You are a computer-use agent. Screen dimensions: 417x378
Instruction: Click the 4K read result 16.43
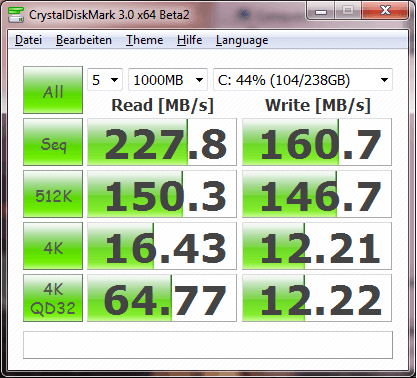(x=162, y=246)
